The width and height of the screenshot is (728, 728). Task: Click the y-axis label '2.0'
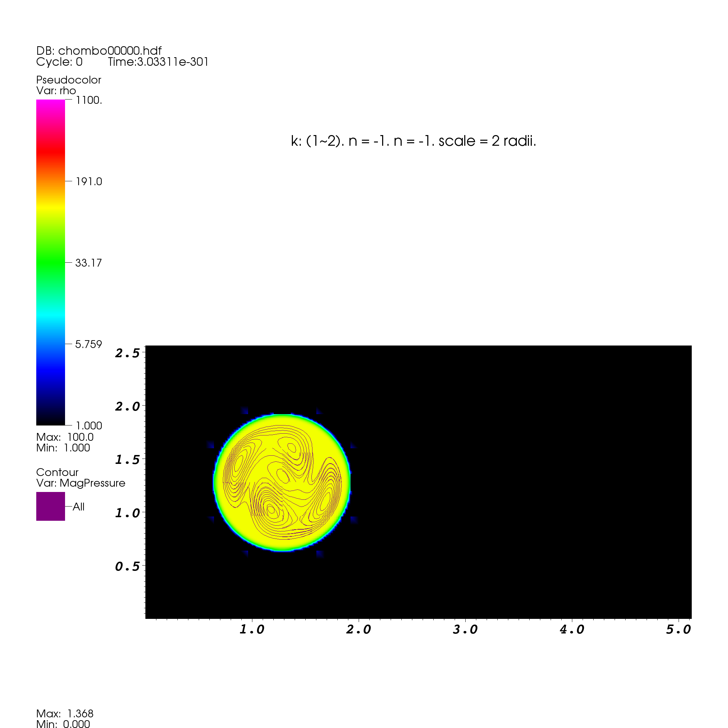click(128, 407)
